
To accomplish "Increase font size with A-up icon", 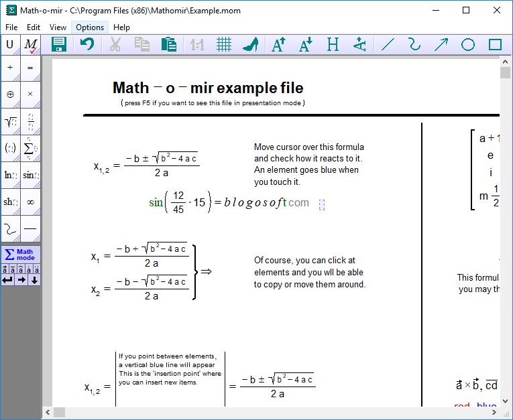I will pyautogui.click(x=279, y=44).
